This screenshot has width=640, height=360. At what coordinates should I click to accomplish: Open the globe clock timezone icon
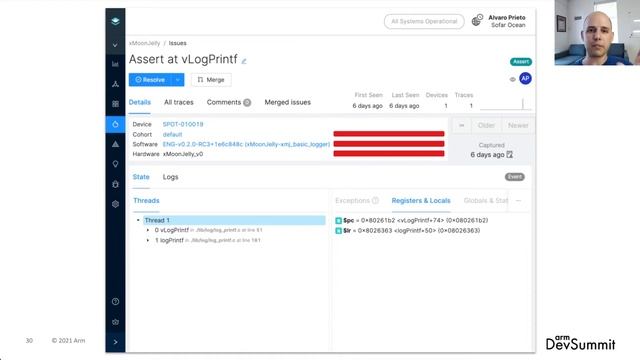point(477,20)
